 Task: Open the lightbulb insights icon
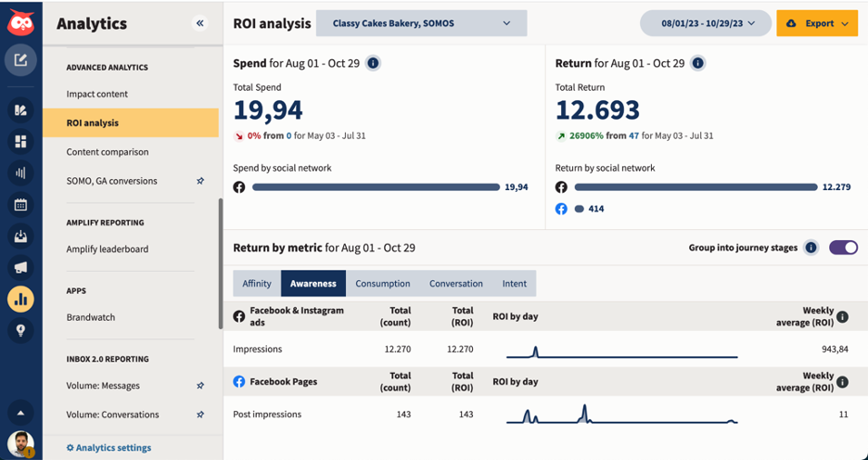coord(20,330)
